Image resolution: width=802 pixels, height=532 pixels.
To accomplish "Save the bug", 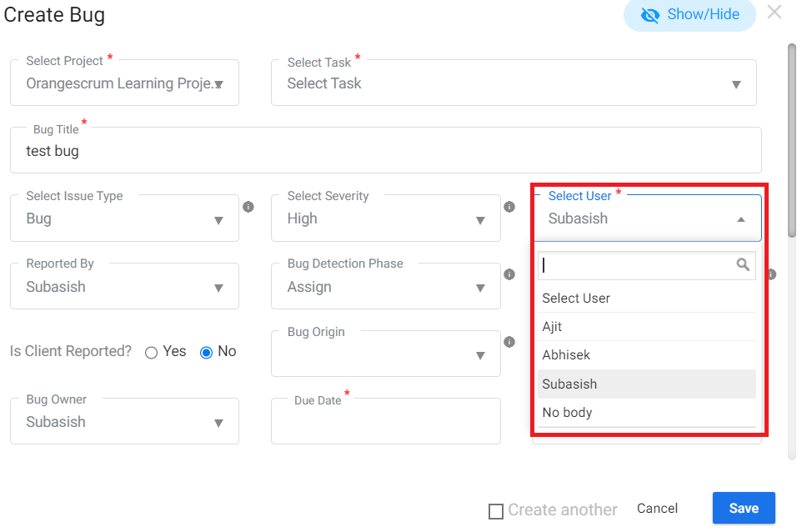I will pos(744,508).
